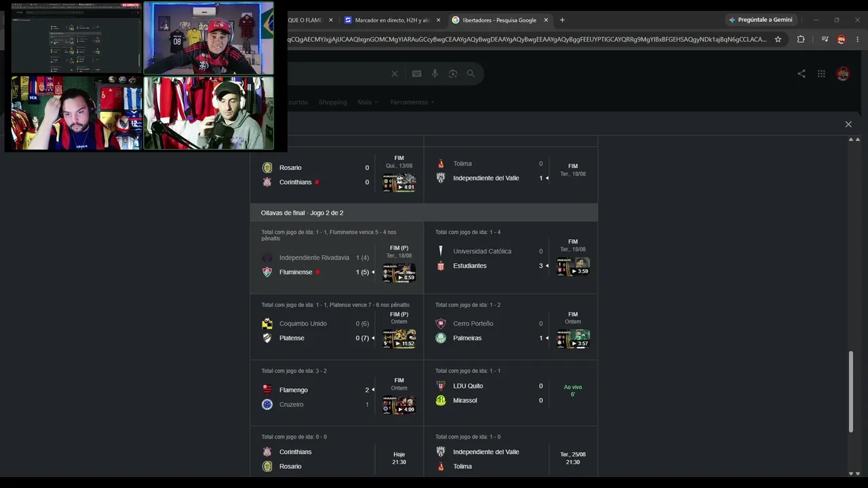The image size is (868, 488).
Task: Click the Platense team name
Action: pos(292,338)
